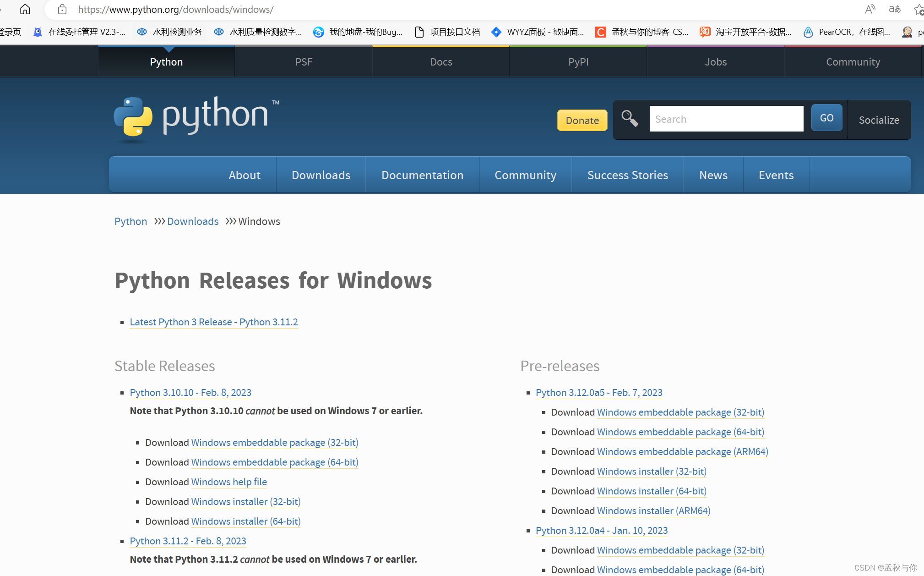Image resolution: width=924 pixels, height=576 pixels.
Task: Click the site lock icon in address bar
Action: (x=62, y=9)
